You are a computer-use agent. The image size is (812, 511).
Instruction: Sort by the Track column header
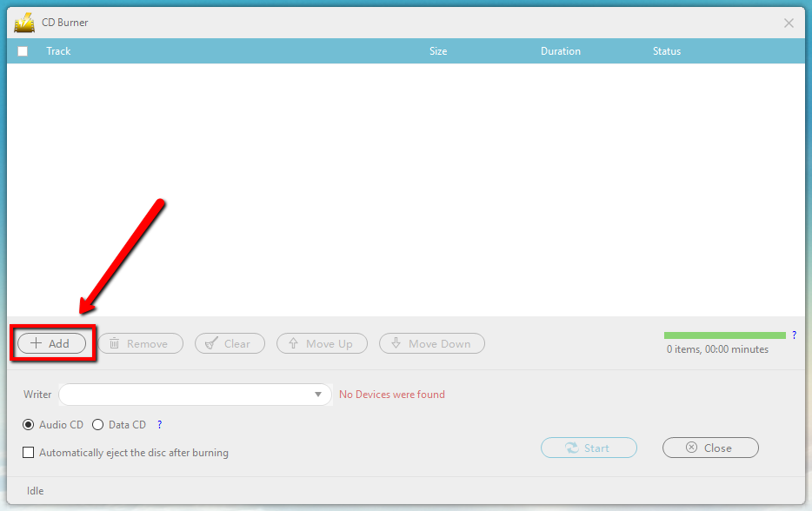(x=58, y=51)
